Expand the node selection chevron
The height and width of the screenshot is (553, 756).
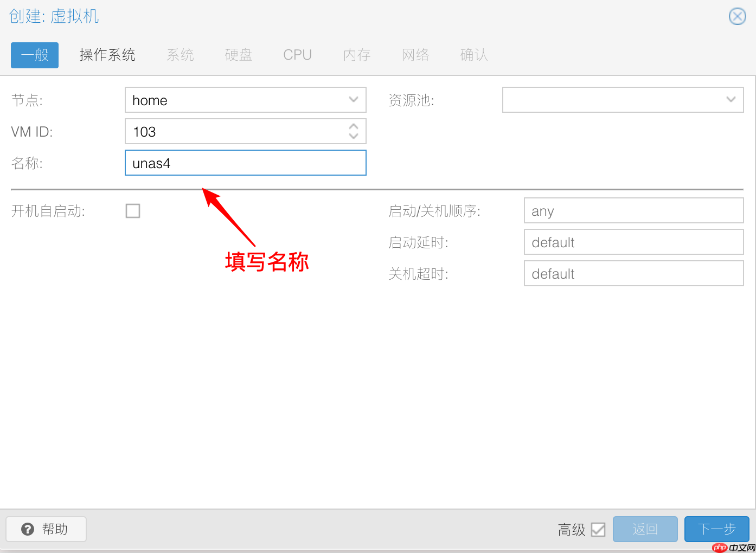353,100
